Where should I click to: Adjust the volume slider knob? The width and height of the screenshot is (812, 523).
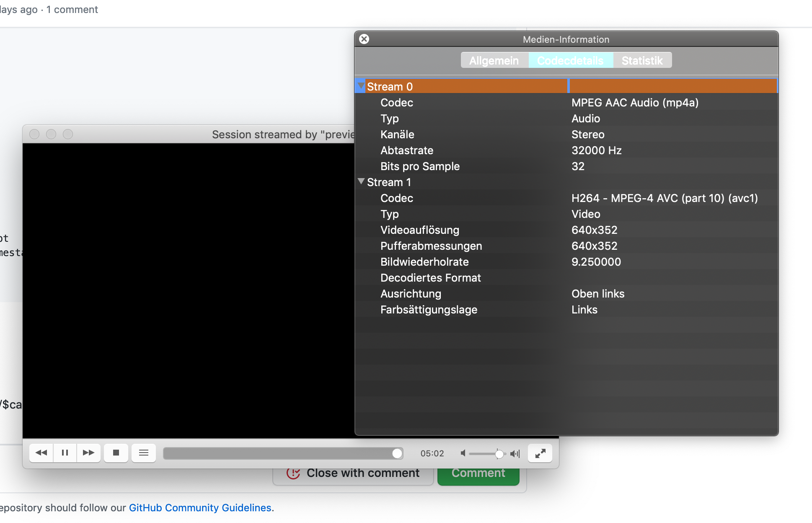[499, 453]
